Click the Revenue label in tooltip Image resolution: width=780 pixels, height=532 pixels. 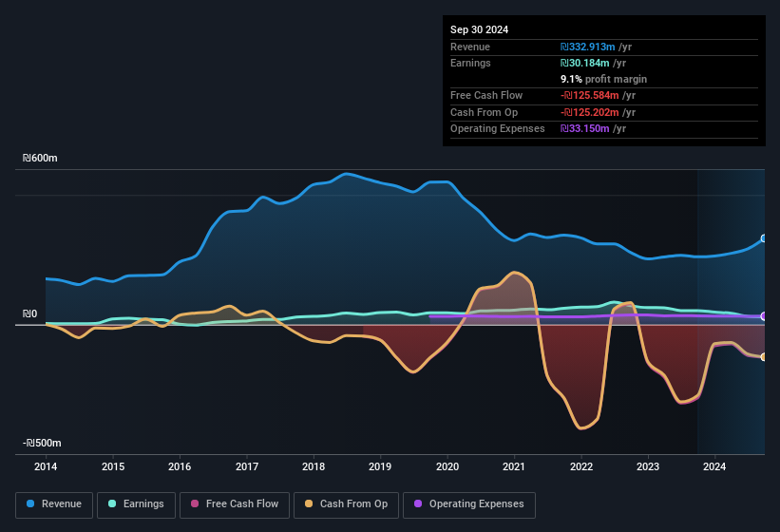(470, 47)
